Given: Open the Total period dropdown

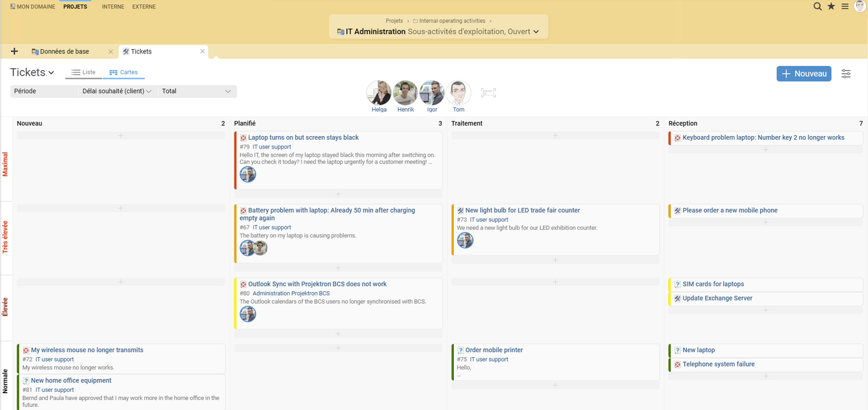Looking at the screenshot, I should (x=196, y=91).
